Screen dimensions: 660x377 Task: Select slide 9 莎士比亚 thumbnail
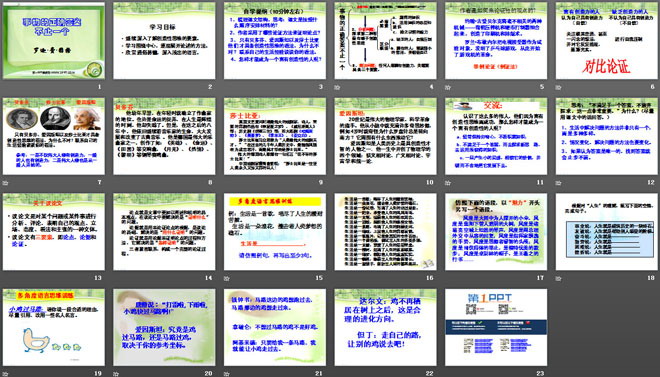coord(275,136)
